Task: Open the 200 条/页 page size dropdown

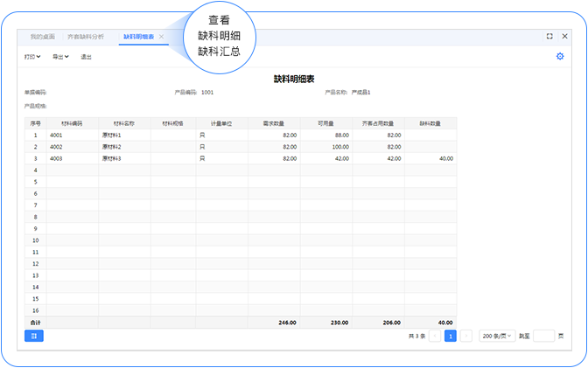Action: pos(496,336)
